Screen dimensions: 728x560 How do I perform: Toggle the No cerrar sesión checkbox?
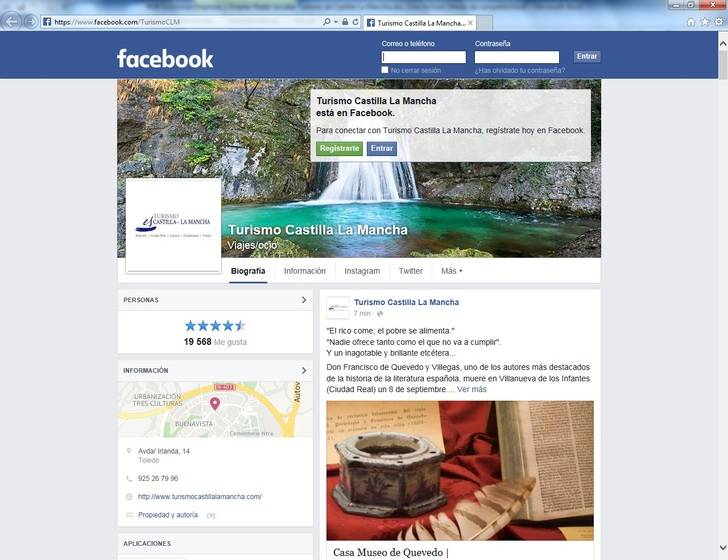click(384, 70)
